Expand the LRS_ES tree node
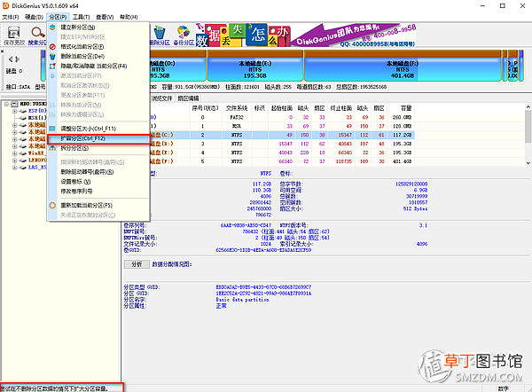Viewport: 532px width, 392px height. [x=14, y=168]
